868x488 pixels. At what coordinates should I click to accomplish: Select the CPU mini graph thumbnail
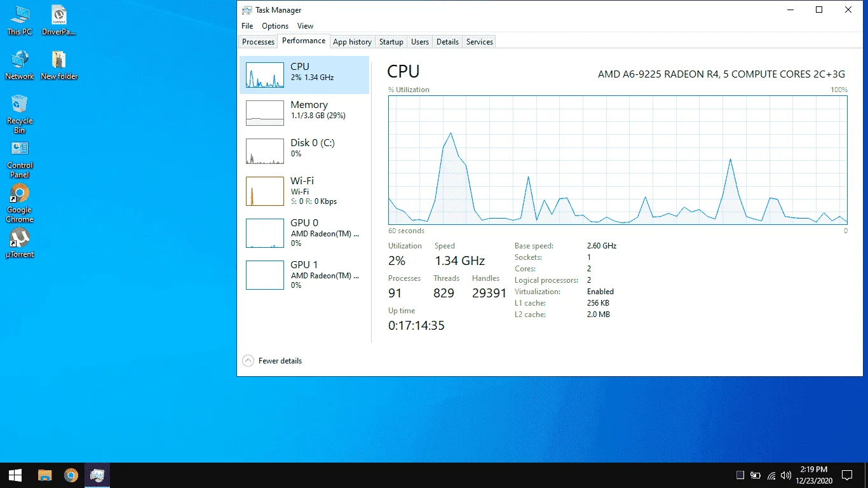tap(265, 75)
